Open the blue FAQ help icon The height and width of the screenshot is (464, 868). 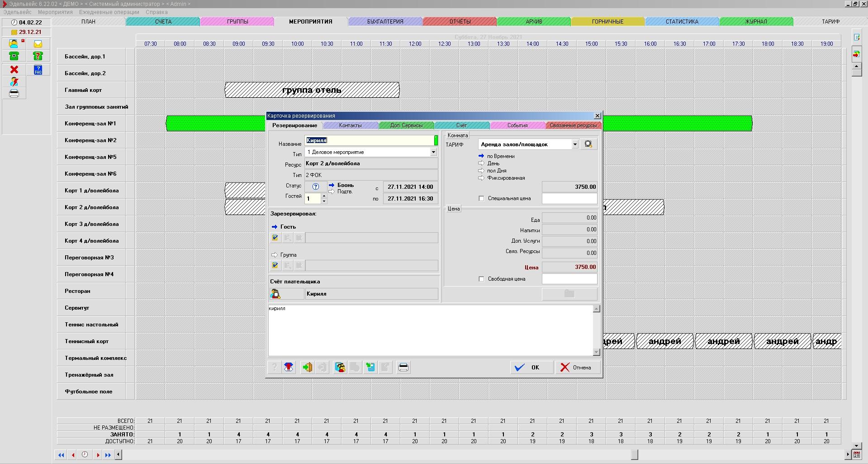38,70
